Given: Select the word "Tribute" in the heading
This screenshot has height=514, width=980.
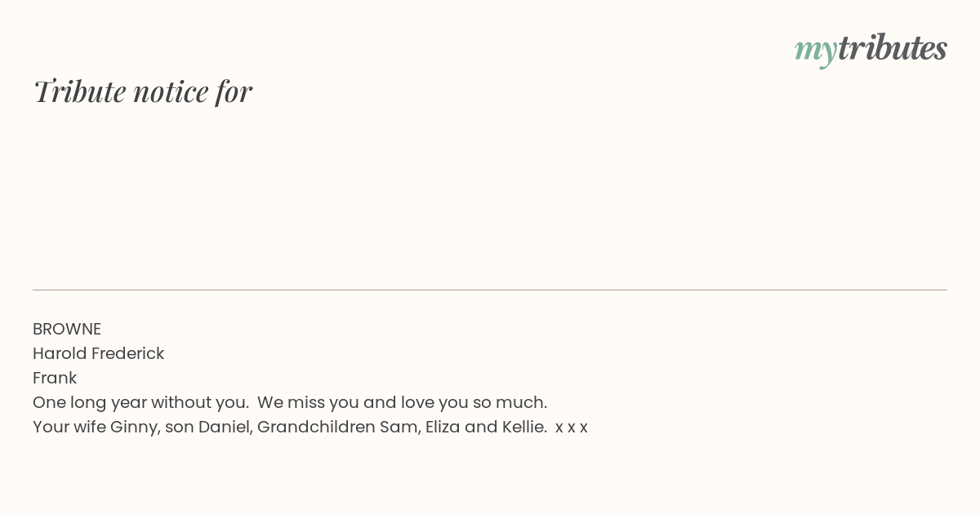Looking at the screenshot, I should click(80, 91).
